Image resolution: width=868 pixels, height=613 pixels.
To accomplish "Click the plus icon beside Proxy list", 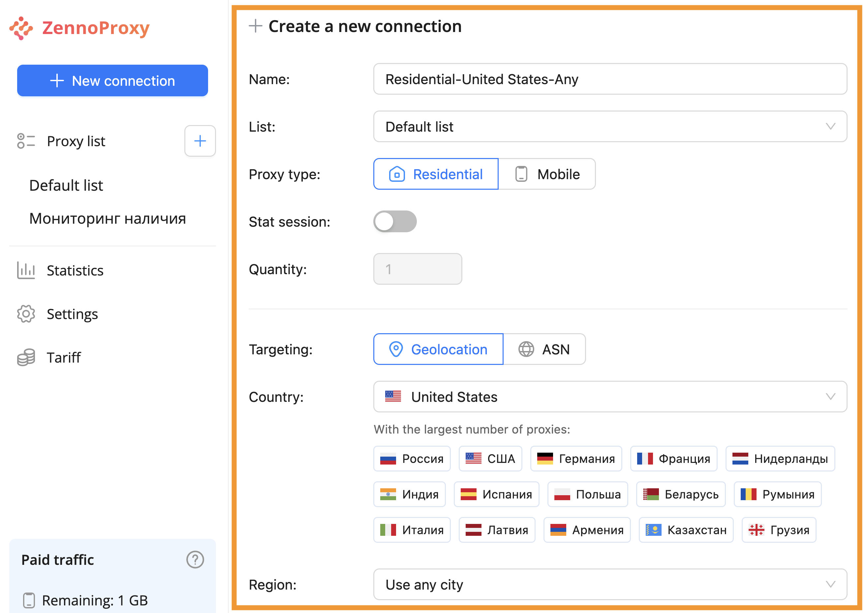I will tap(200, 141).
